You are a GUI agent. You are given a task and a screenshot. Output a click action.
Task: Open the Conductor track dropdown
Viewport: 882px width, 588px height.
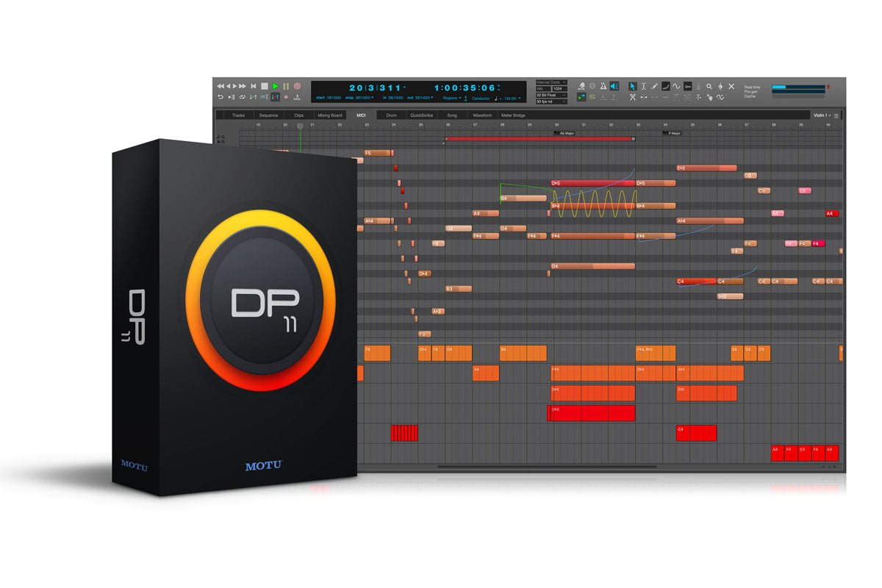pos(481,98)
